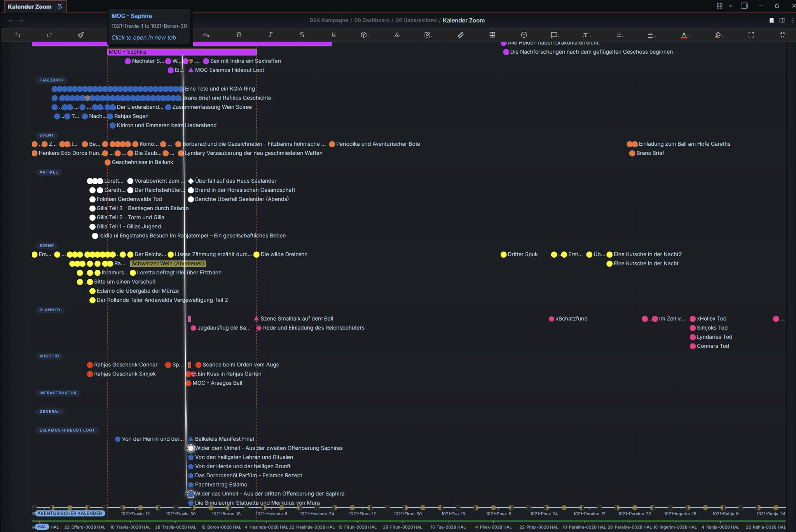Screen dimensions: 796x532
Task: Toggle the bookmark icon at top right
Action: pyautogui.click(x=772, y=21)
